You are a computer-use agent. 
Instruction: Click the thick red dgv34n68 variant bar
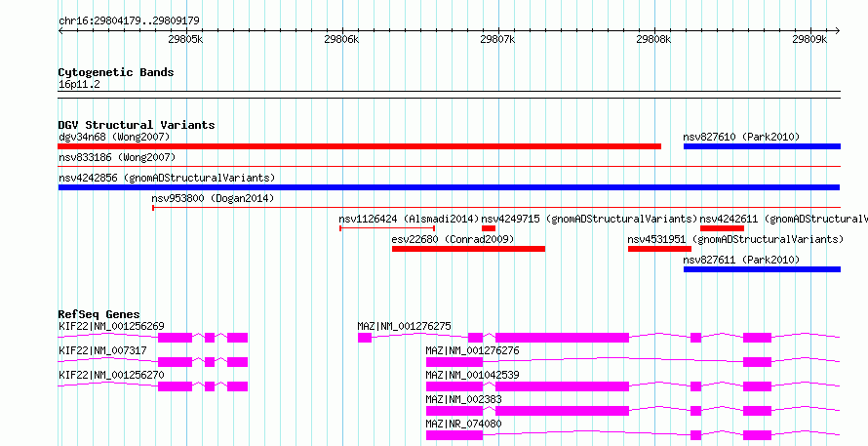359,146
